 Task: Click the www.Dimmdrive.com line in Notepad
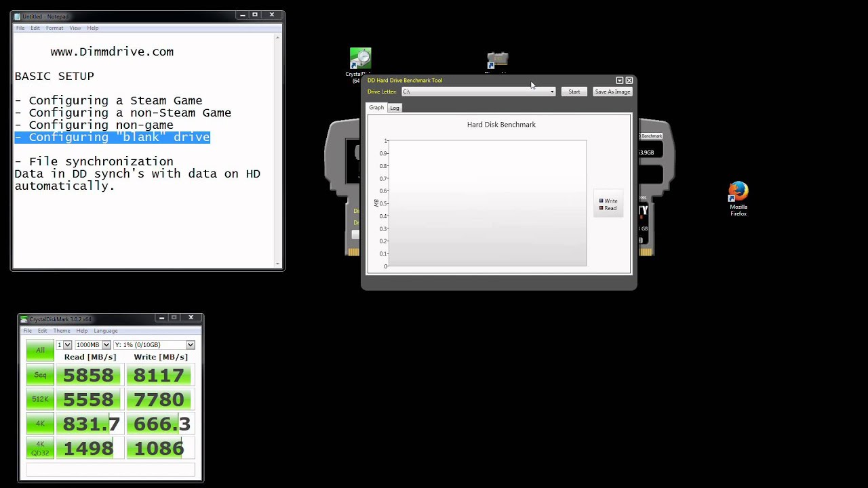(112, 52)
